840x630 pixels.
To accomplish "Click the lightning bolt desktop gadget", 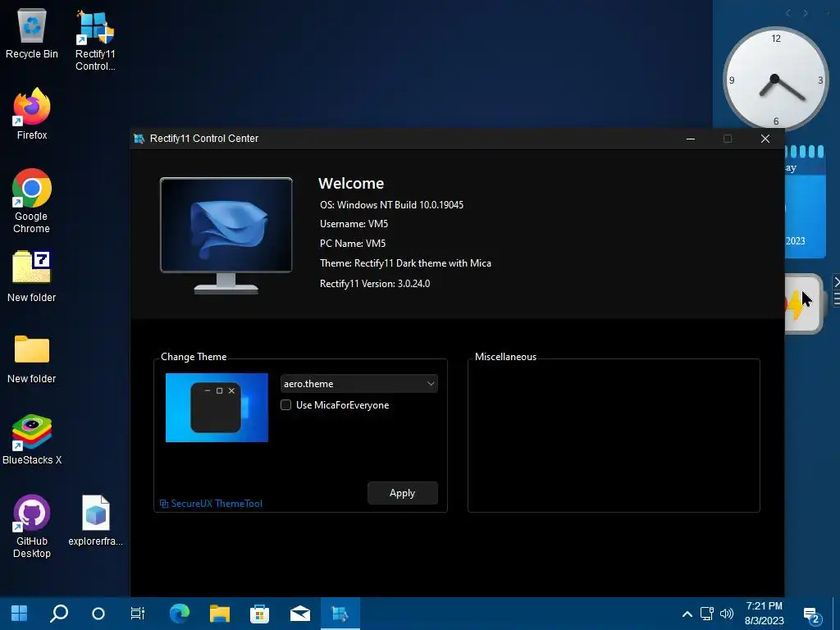I will 802,304.
